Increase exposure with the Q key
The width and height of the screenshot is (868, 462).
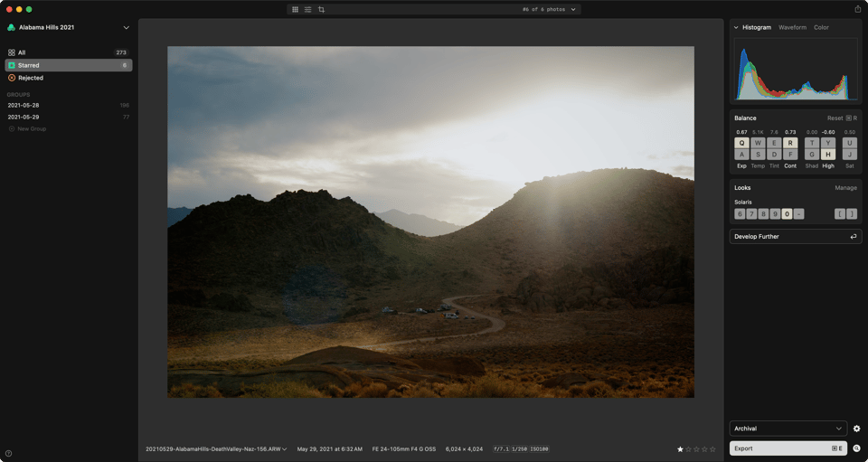741,143
